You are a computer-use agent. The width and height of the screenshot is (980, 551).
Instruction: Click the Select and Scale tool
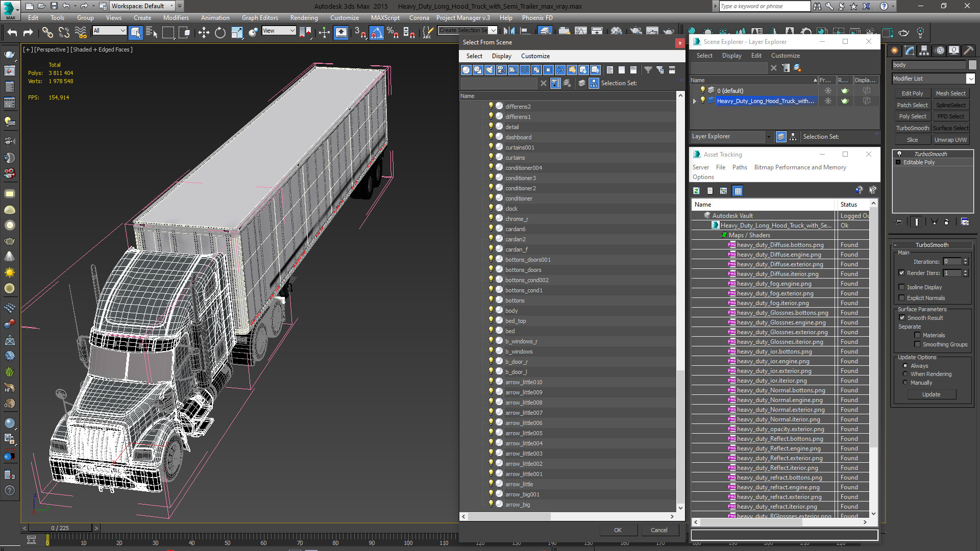click(237, 33)
